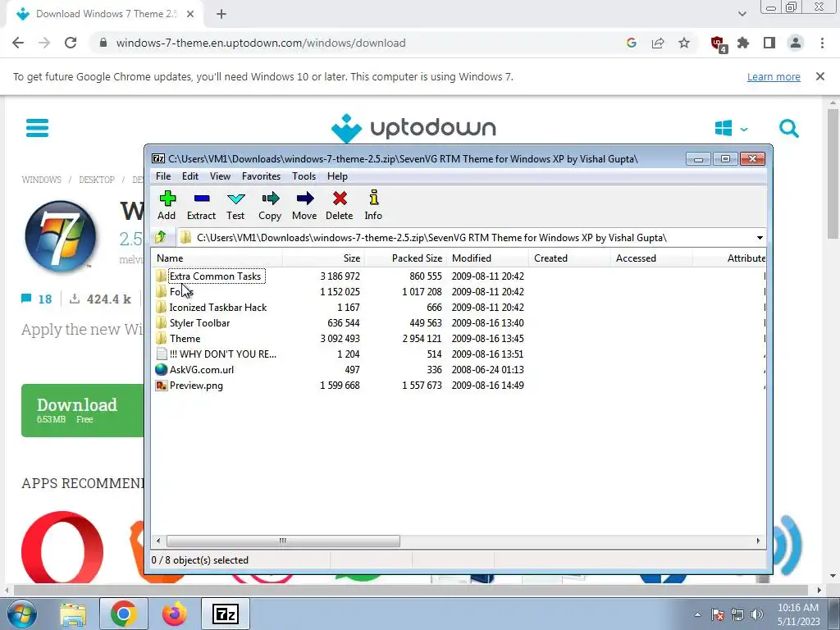The image size is (840, 630).
Task: Click the DESKTOP breadcrumb link
Action: click(x=97, y=180)
